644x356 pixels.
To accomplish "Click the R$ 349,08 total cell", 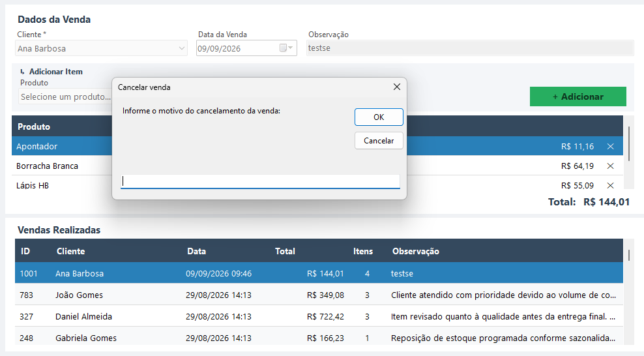I will (x=325, y=295).
